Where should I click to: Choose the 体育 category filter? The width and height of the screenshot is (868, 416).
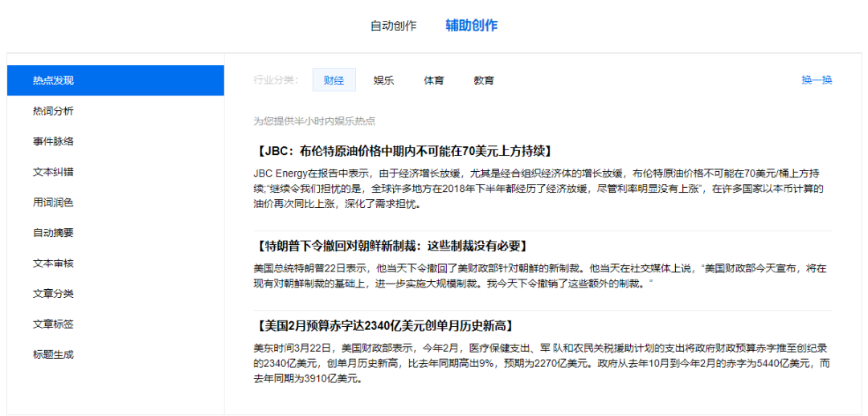pyautogui.click(x=433, y=80)
